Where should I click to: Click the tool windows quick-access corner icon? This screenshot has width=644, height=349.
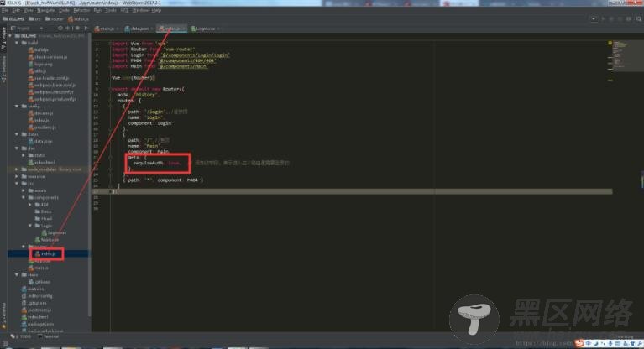pos(4,344)
